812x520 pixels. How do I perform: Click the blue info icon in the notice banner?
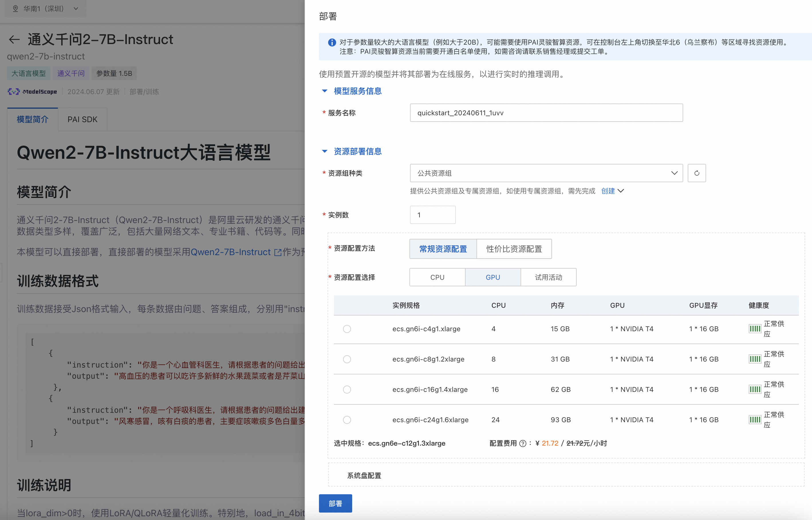(332, 43)
